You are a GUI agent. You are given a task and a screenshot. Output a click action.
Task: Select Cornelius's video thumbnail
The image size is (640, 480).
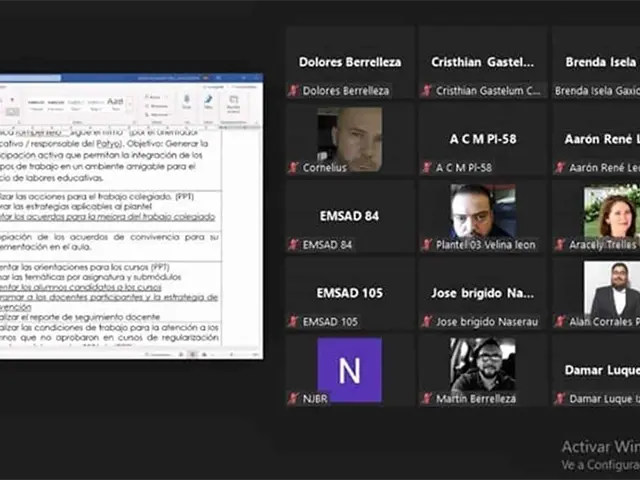pyautogui.click(x=349, y=139)
